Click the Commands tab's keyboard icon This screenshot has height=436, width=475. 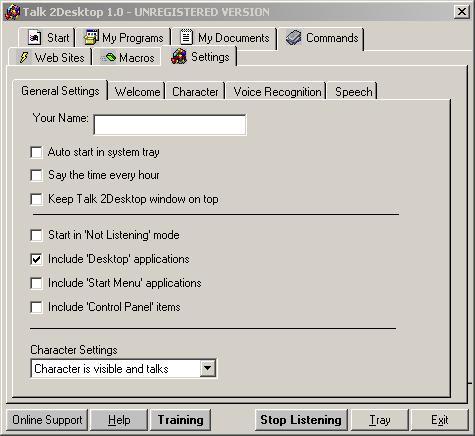click(x=293, y=37)
